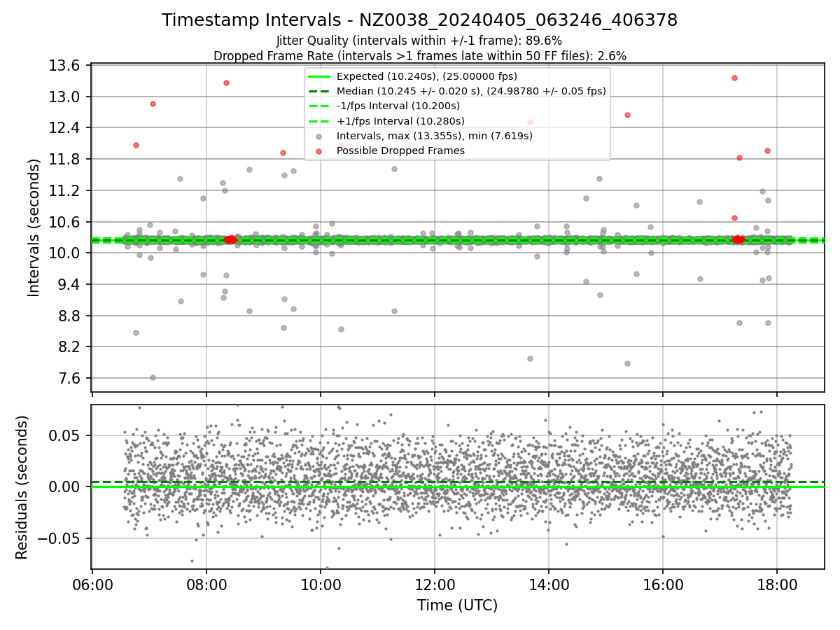Click the 'Intervals (seconds)' y-axis label
Screen dimensions: 840x630
(x=34, y=227)
